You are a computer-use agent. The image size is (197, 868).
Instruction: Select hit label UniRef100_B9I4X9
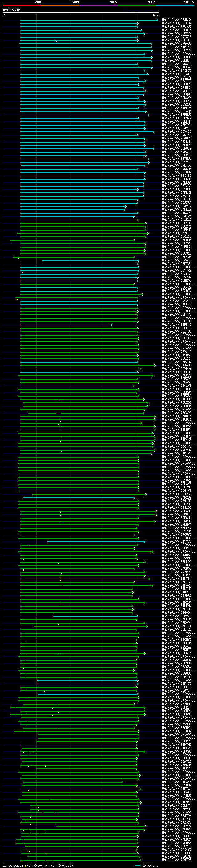(x=176, y=74)
